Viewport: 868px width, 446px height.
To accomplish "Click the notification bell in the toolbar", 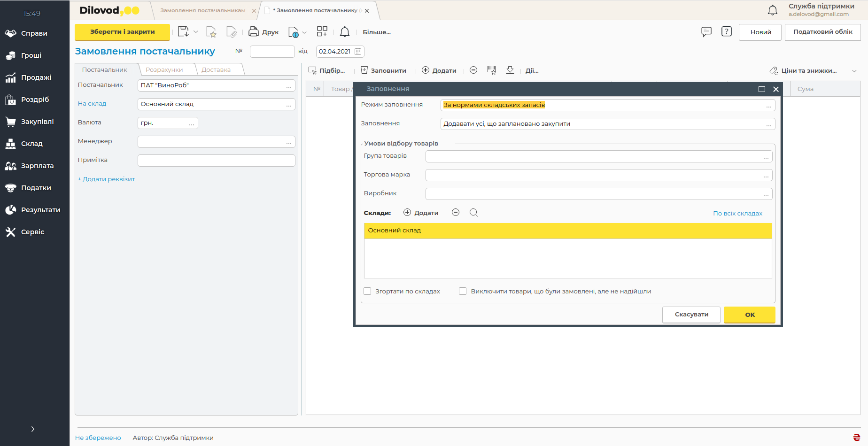I will 344,32.
